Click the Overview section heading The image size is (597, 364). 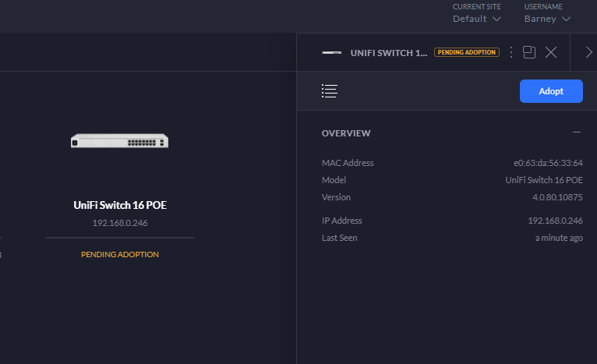pyautogui.click(x=346, y=133)
